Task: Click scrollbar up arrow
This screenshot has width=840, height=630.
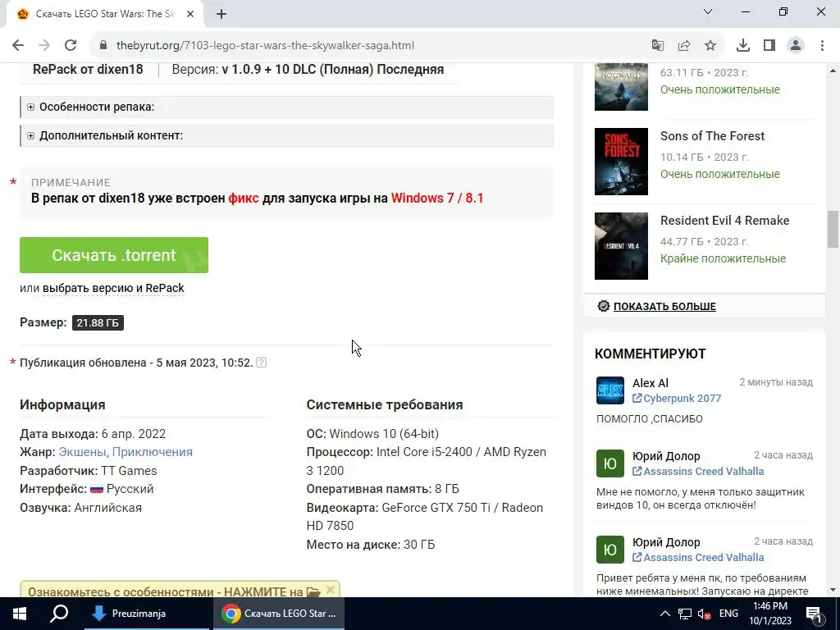Action: pyautogui.click(x=833, y=71)
